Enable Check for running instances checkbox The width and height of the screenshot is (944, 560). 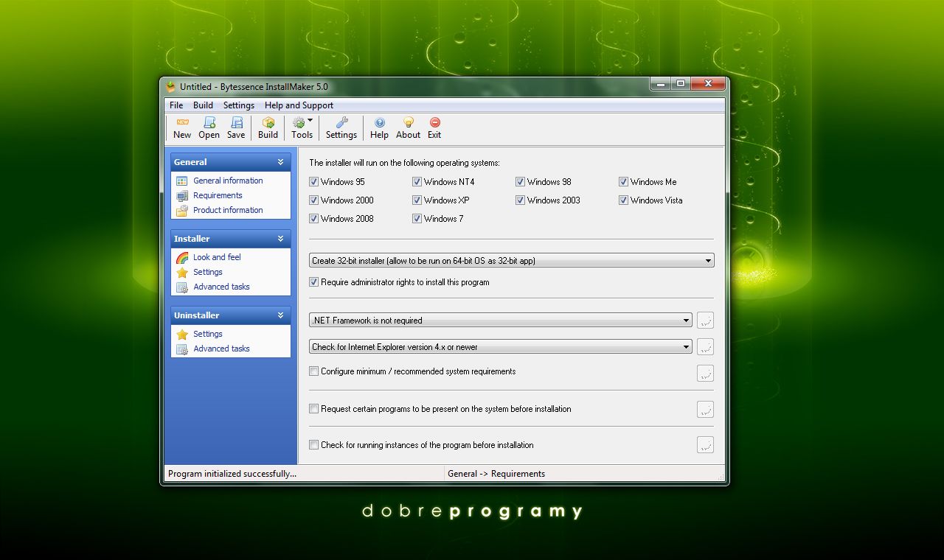[x=314, y=445]
